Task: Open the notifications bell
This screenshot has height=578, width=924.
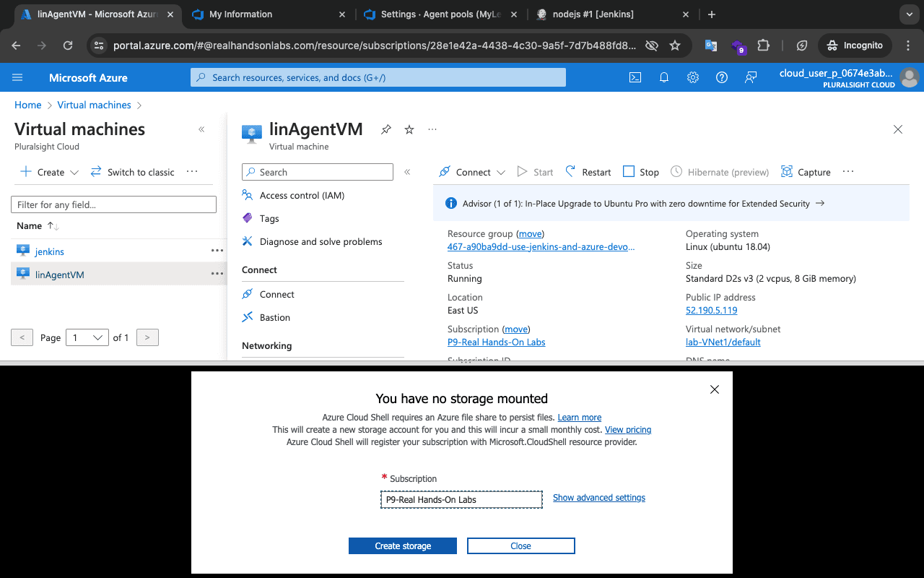Action: point(664,77)
